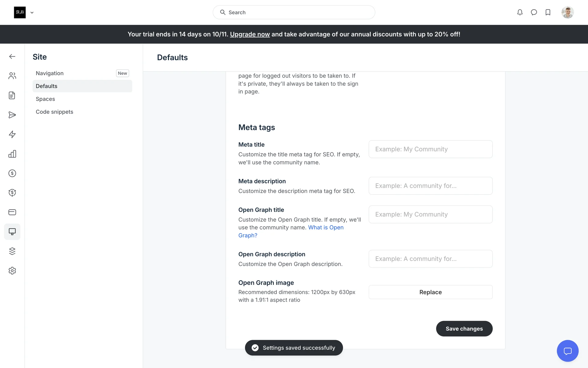Follow the Upgrade now link
This screenshot has height=368, width=588.
coord(250,34)
